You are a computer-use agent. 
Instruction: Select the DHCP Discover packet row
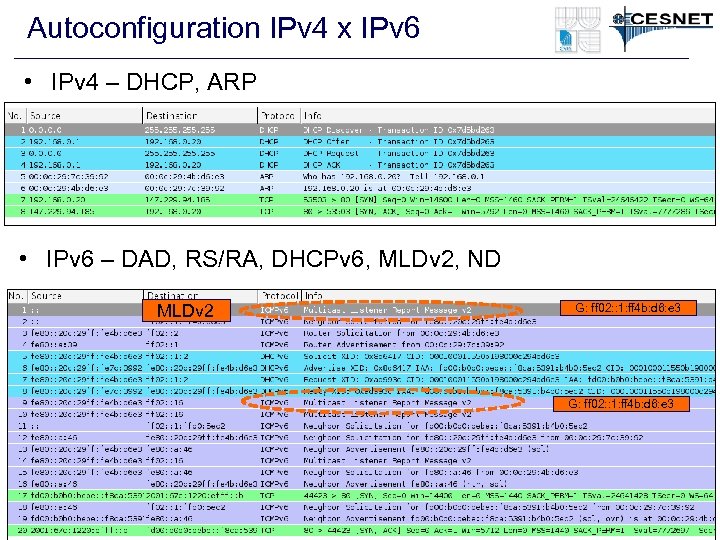click(x=360, y=130)
